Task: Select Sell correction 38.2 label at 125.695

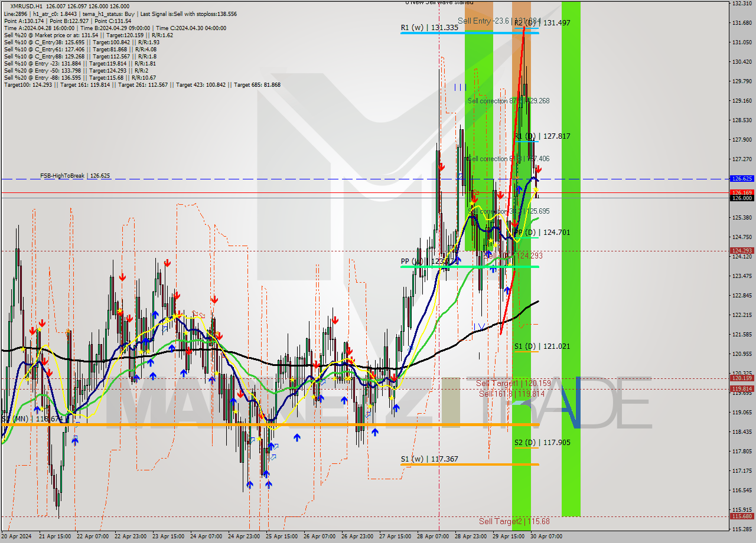Action: point(509,211)
